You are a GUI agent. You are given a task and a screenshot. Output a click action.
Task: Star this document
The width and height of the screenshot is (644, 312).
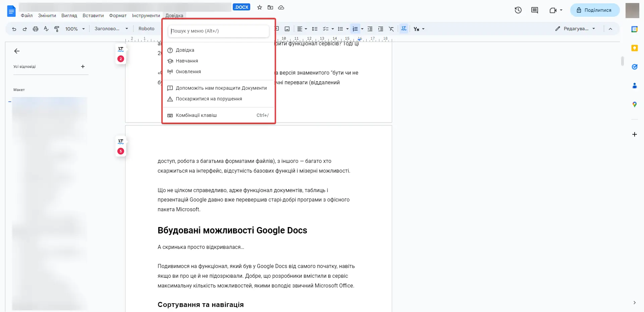260,7
